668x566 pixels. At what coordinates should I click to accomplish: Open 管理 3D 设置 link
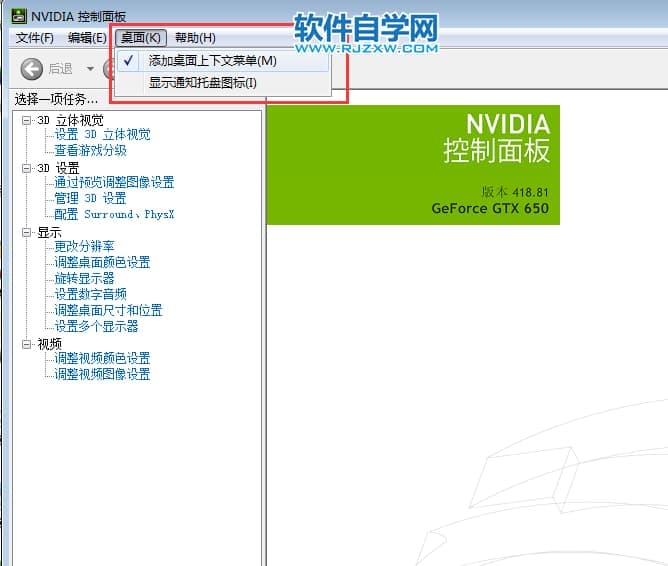(x=90, y=198)
